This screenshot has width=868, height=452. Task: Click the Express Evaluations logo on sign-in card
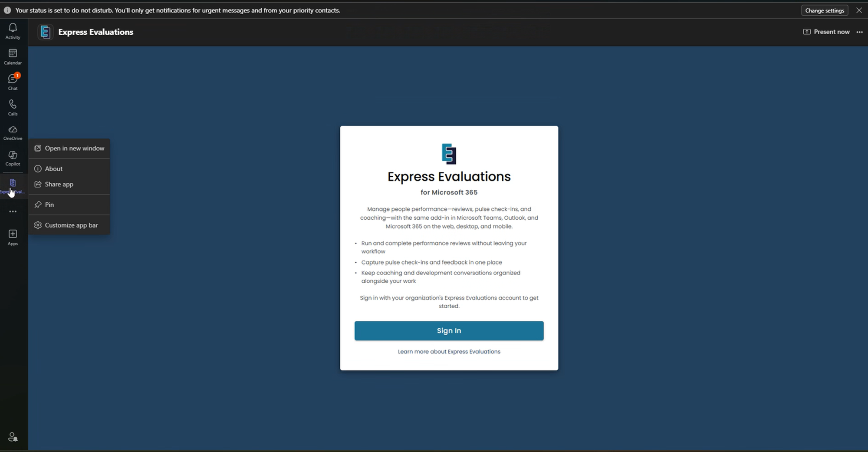(449, 154)
